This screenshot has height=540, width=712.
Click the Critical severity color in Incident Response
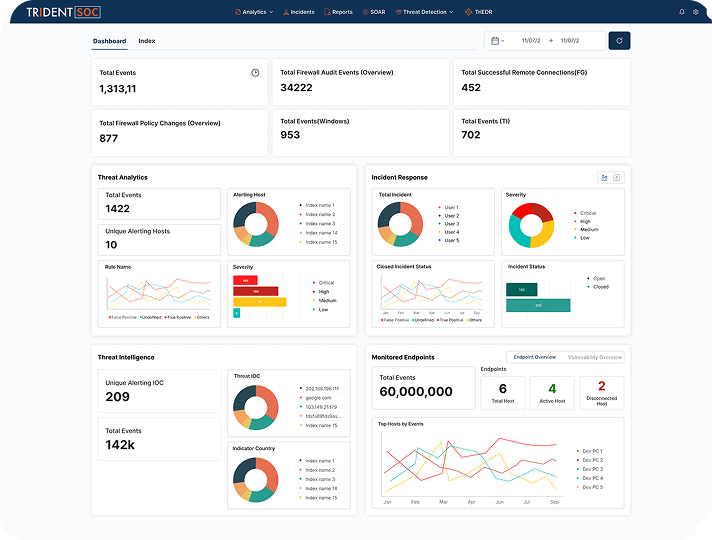point(577,213)
